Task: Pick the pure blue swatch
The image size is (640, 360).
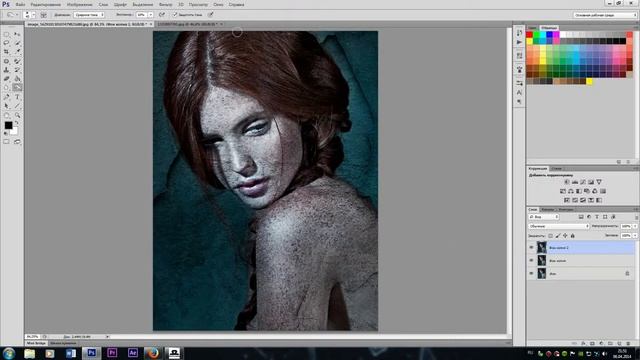Action: pos(549,35)
